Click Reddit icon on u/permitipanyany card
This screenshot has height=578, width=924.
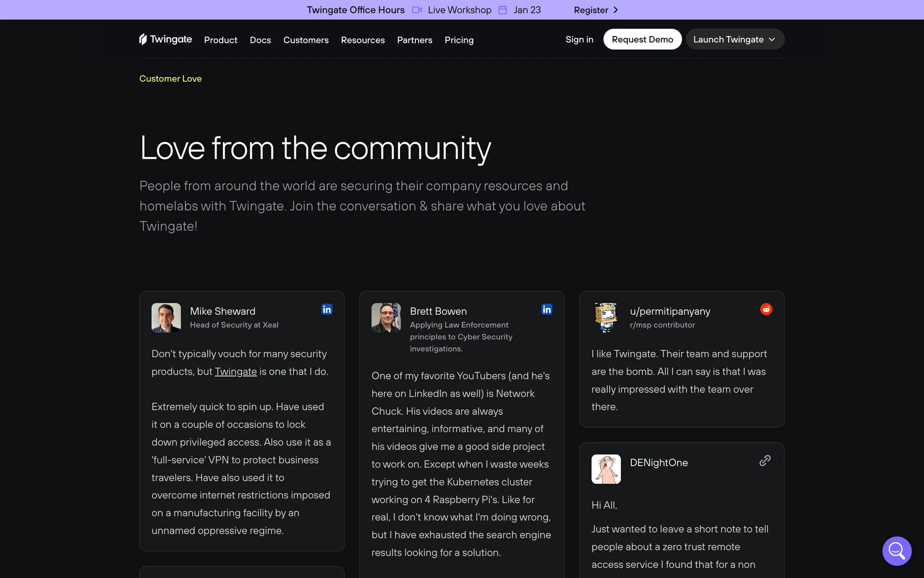pyautogui.click(x=766, y=309)
